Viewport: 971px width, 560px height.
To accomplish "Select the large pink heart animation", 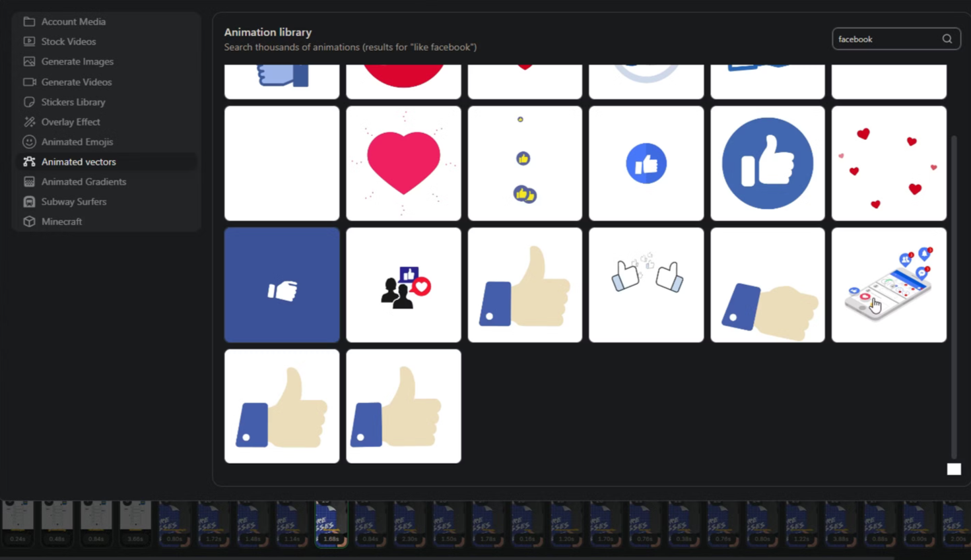I will coord(403,164).
